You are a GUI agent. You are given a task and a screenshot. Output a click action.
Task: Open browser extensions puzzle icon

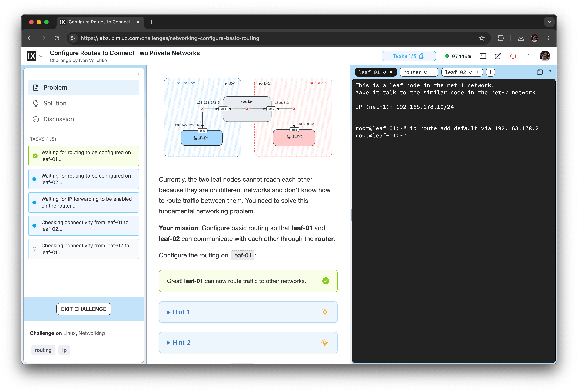501,38
